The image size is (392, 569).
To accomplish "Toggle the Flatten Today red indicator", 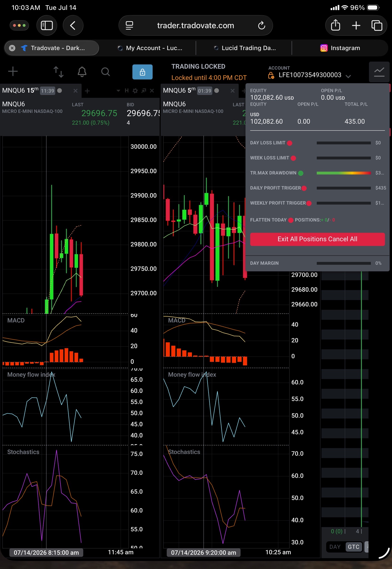I will pos(291,220).
